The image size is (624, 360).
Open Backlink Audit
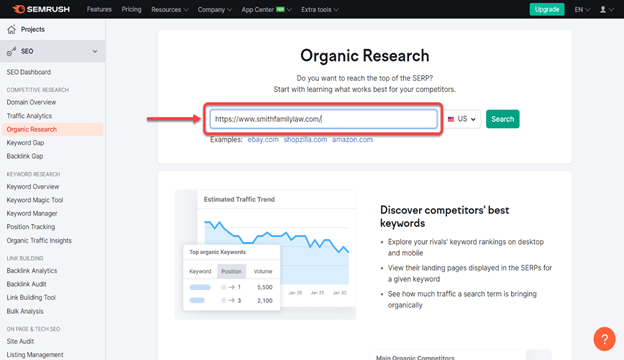[x=26, y=284]
